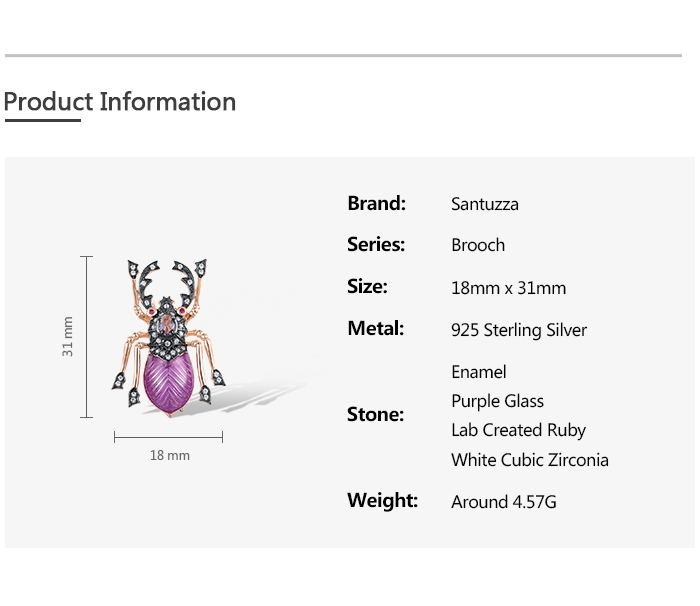Click the 18 mm width dimension label
700x606 pixels.
pyautogui.click(x=169, y=456)
